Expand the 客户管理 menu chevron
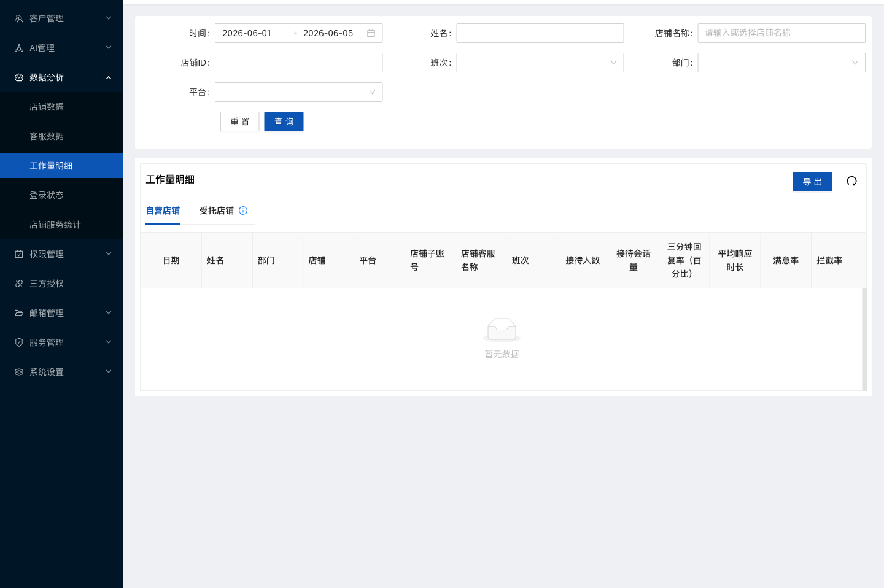Screen dimensions: 884x588 click(x=109, y=18)
